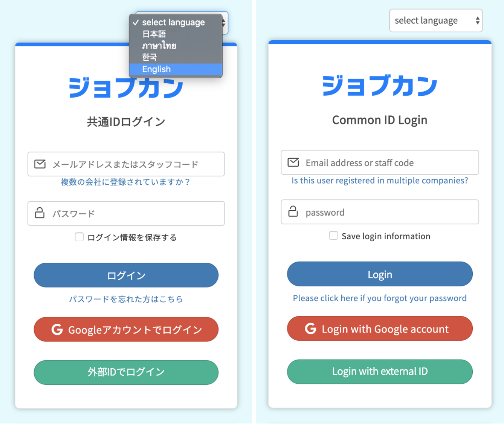Click the 共通IDログイン heading text
504x424 pixels.
(126, 122)
